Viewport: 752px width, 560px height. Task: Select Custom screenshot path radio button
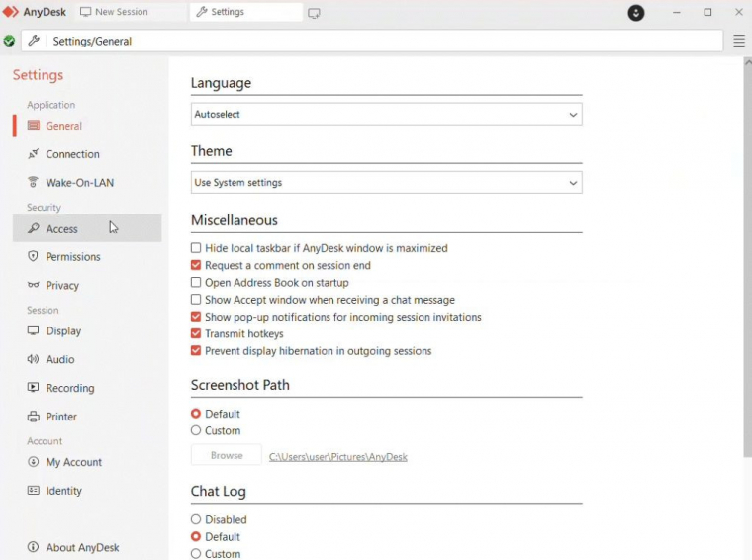pyautogui.click(x=196, y=430)
